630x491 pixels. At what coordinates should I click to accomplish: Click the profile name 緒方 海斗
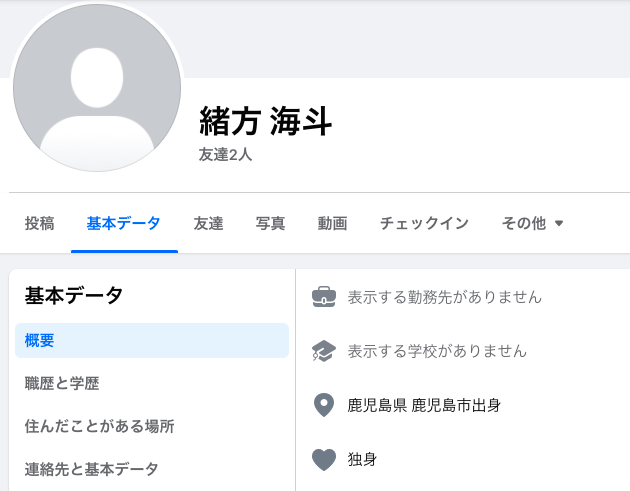coord(266,121)
